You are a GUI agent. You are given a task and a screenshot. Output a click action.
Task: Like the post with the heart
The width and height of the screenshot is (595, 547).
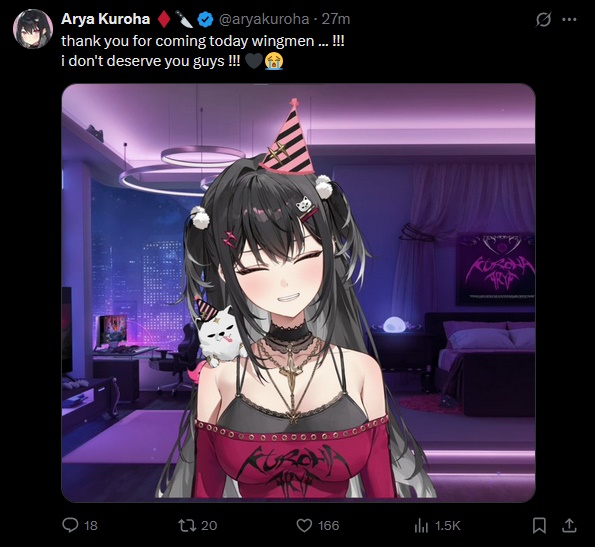tap(304, 525)
